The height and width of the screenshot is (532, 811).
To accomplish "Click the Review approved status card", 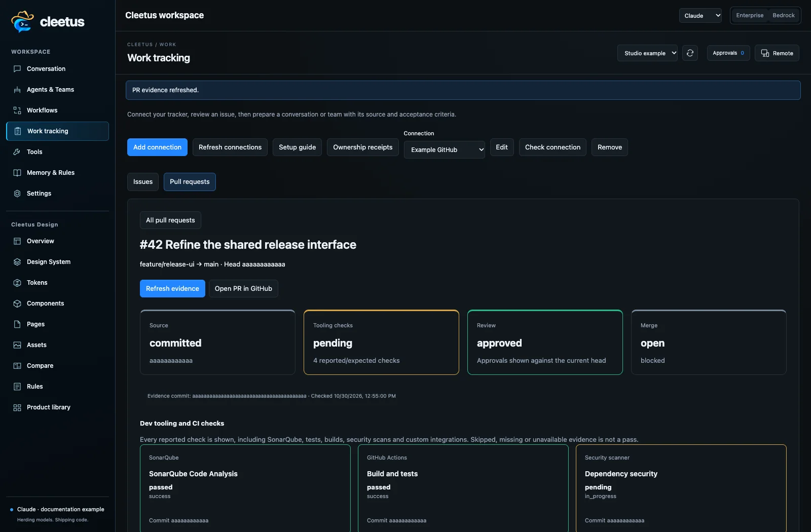I will coord(545,343).
